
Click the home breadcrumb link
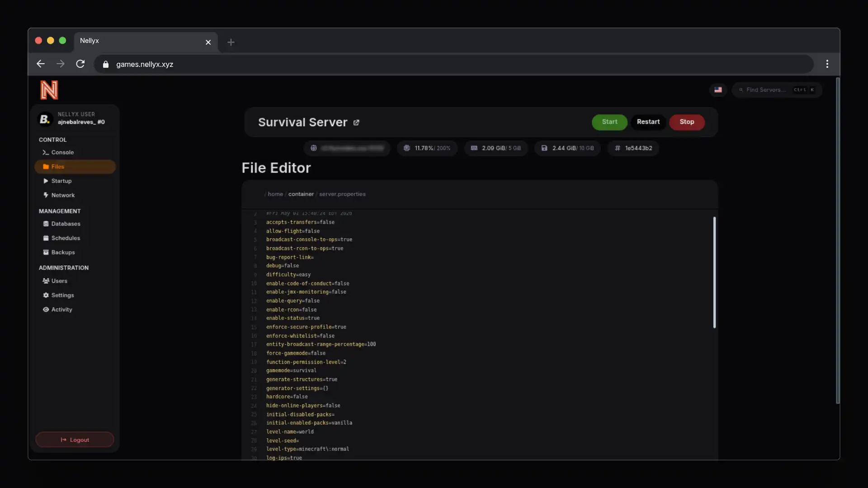click(275, 194)
